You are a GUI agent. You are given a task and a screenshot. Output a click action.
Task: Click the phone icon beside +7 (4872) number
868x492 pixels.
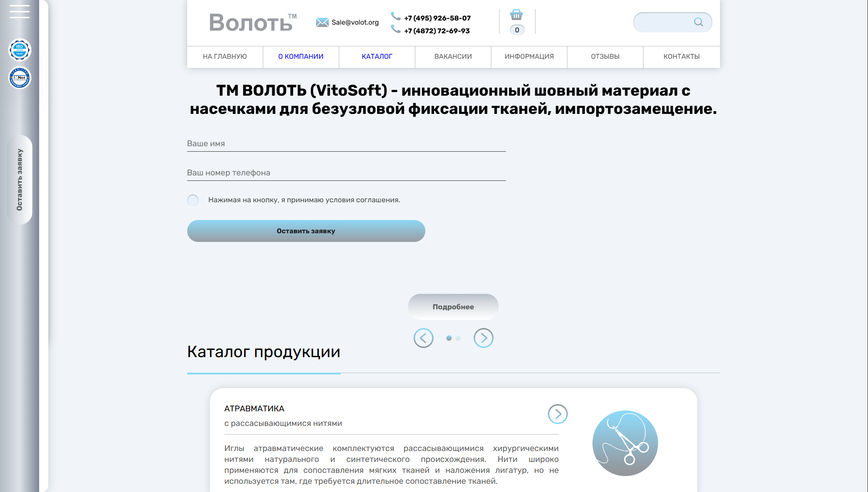click(x=396, y=29)
